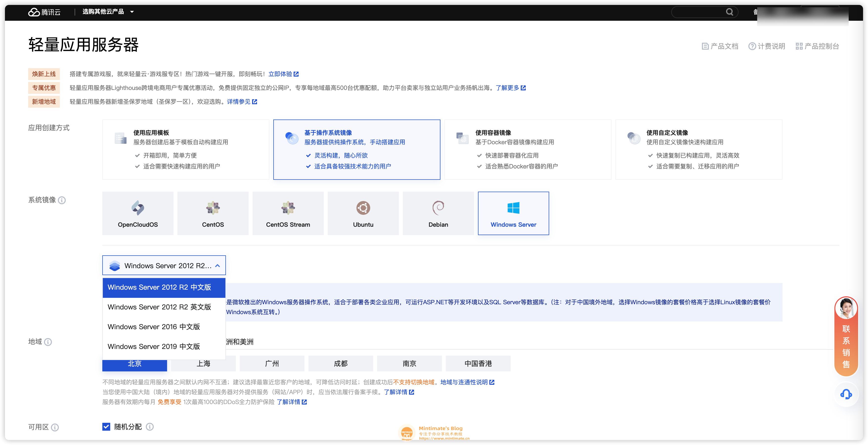Click the info icon beside 可用区

pos(55,427)
